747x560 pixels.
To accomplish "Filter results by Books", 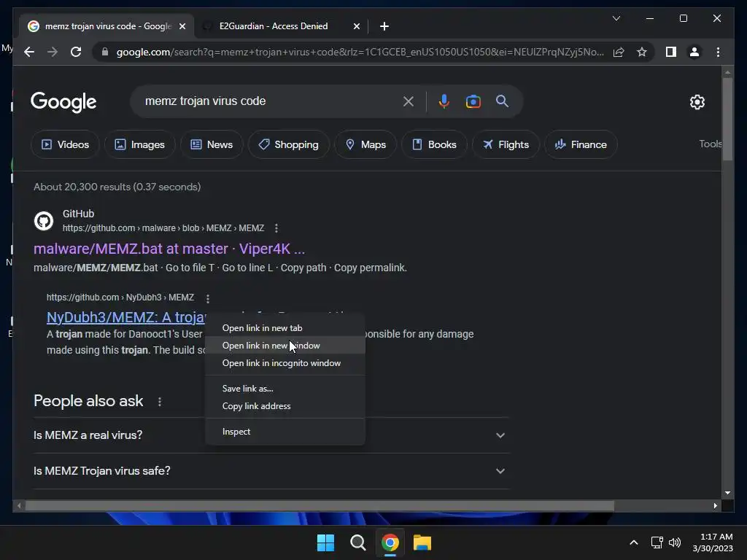I will (434, 144).
